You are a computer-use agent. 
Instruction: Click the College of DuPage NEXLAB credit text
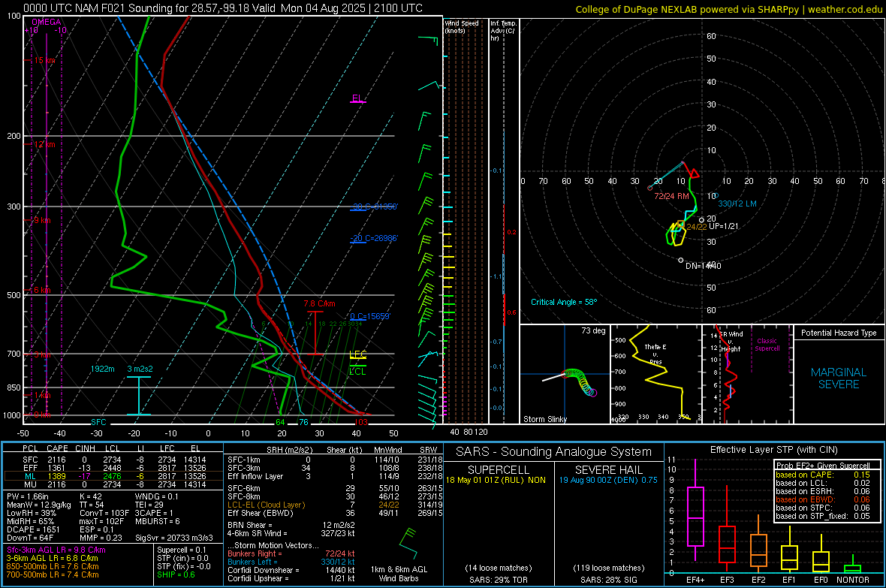pyautogui.click(x=728, y=9)
